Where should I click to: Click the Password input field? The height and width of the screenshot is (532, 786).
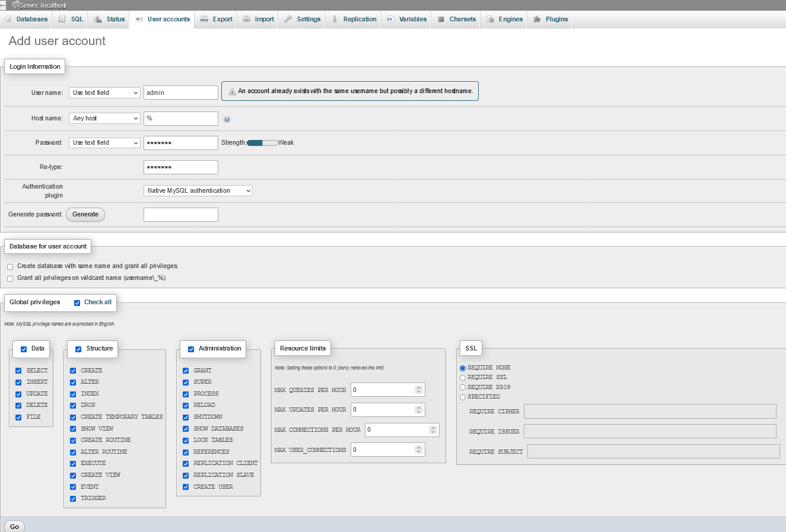coord(181,143)
